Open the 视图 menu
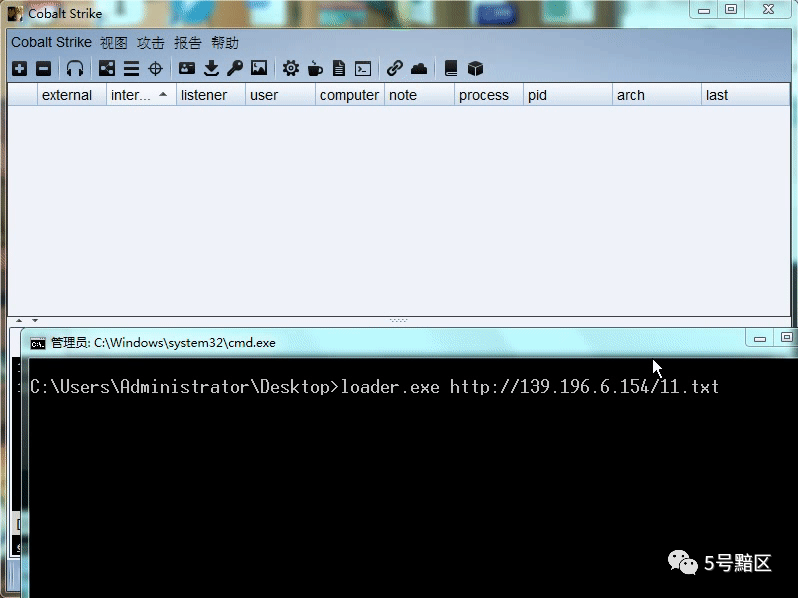This screenshot has width=798, height=598. point(113,43)
